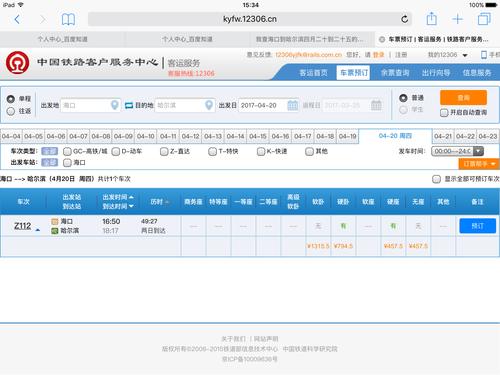Enable the auto query checkbox
This screenshot has height=375, width=500.
(x=444, y=113)
